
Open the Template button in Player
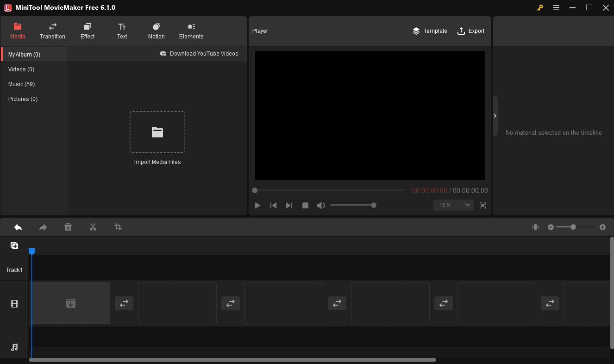tap(430, 31)
